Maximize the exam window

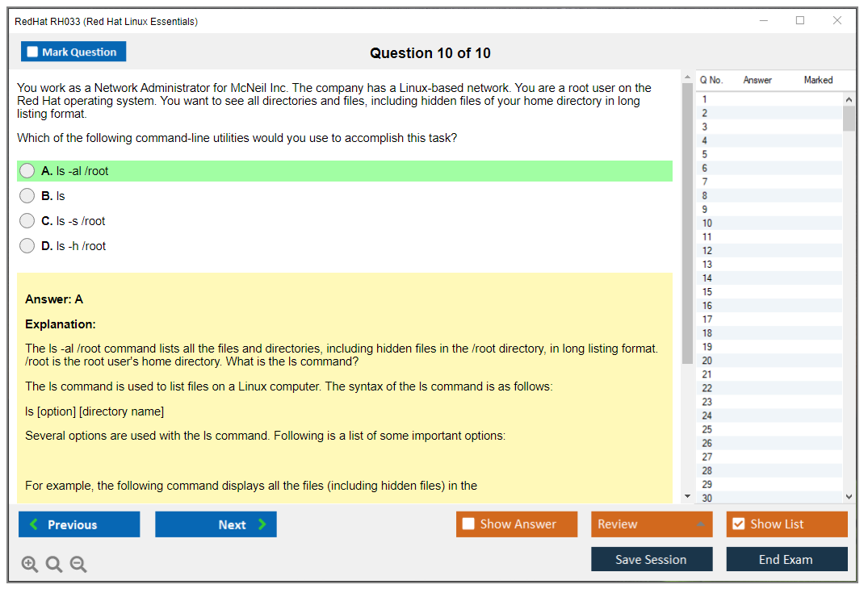point(800,21)
